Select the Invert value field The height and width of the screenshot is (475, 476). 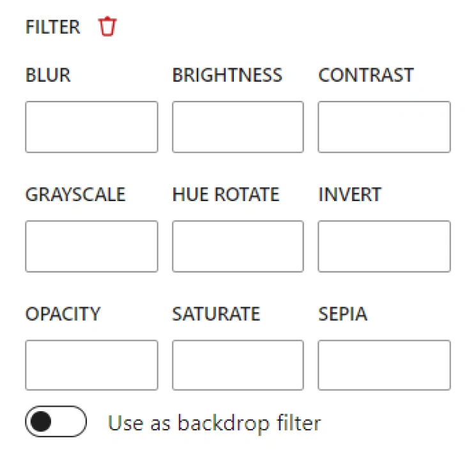tap(384, 246)
